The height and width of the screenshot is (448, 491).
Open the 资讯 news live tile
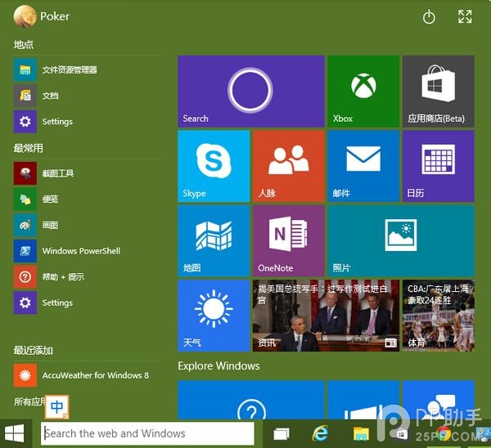326,316
